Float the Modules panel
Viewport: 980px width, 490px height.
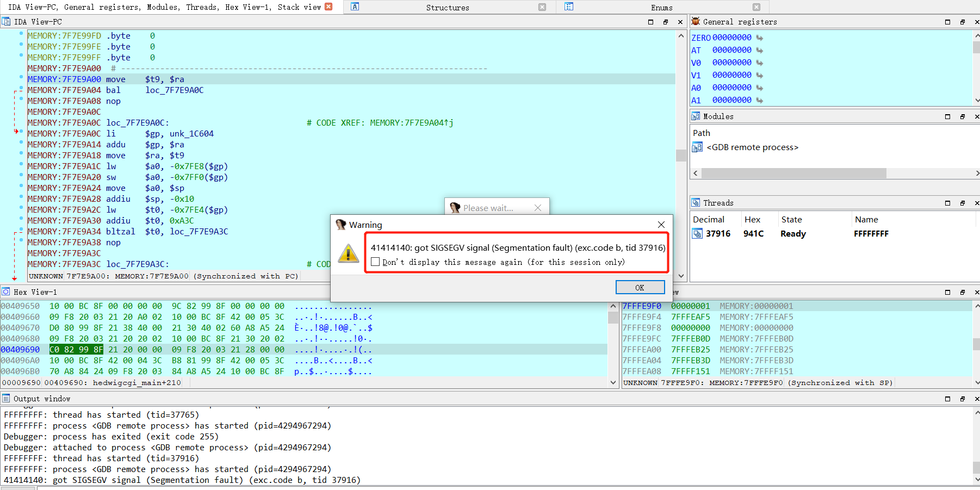point(963,117)
